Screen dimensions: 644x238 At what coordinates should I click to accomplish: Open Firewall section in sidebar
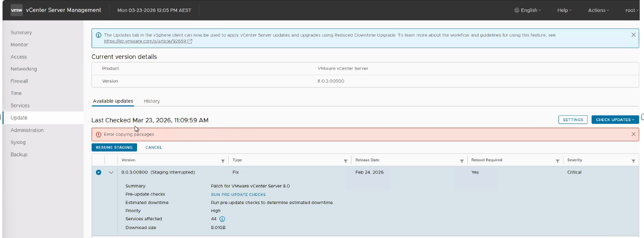[x=19, y=81]
